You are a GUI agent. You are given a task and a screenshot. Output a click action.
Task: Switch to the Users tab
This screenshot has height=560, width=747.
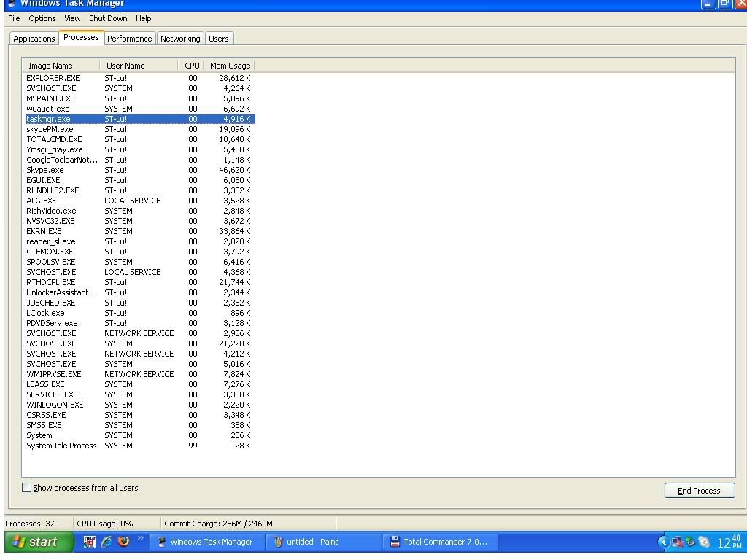(219, 39)
